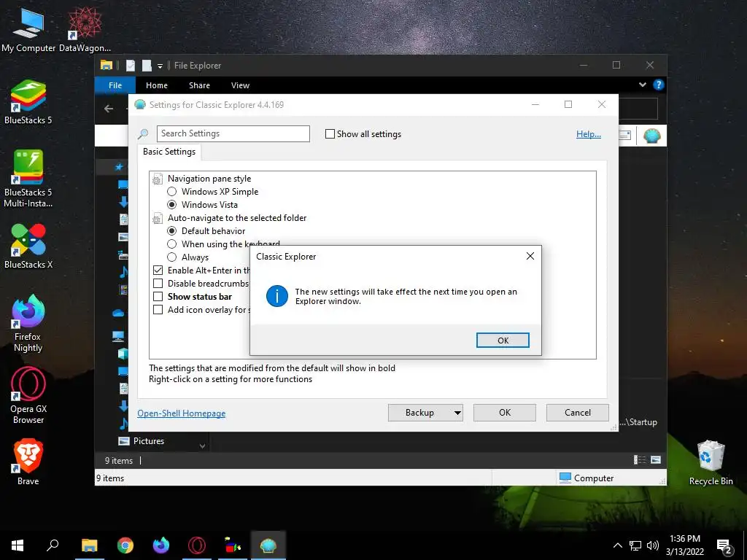This screenshot has height=560, width=747.
Task: Click OK at the bottom of the settings dialog
Action: click(505, 413)
